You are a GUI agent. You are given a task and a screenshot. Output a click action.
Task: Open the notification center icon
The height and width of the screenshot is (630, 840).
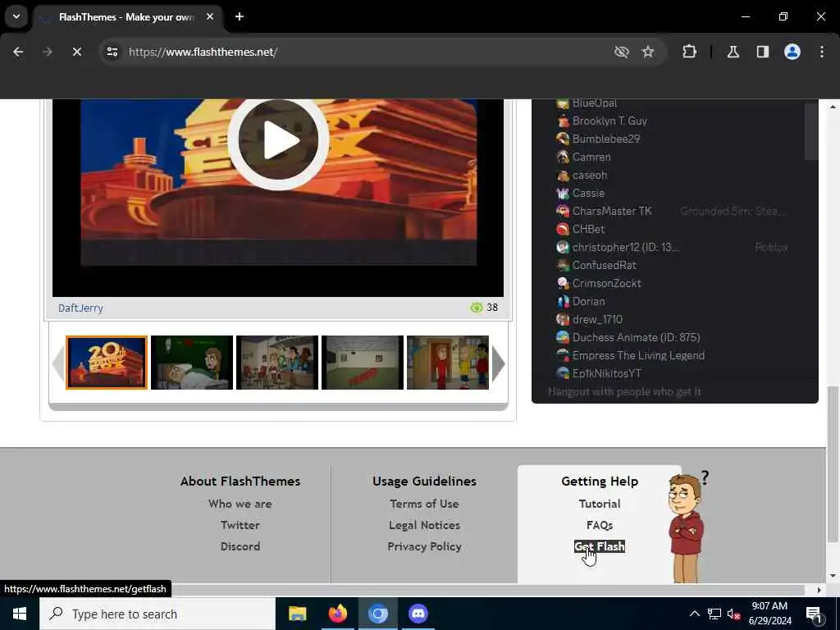click(x=815, y=614)
